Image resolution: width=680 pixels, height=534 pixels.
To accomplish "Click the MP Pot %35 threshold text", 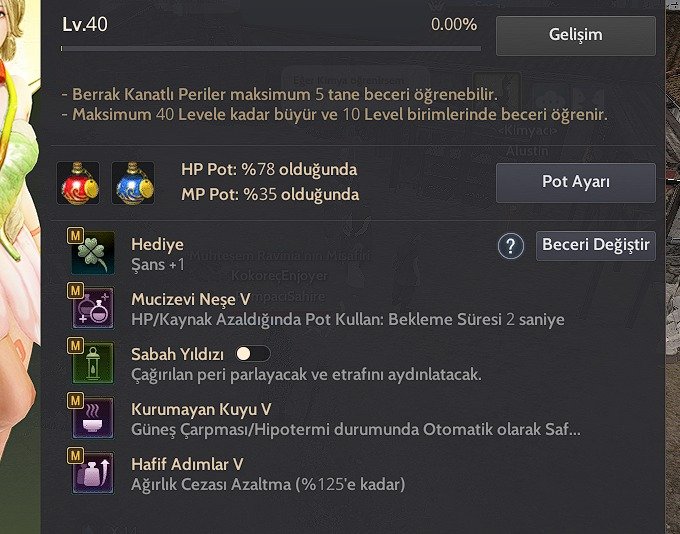I will pyautogui.click(x=270, y=194).
